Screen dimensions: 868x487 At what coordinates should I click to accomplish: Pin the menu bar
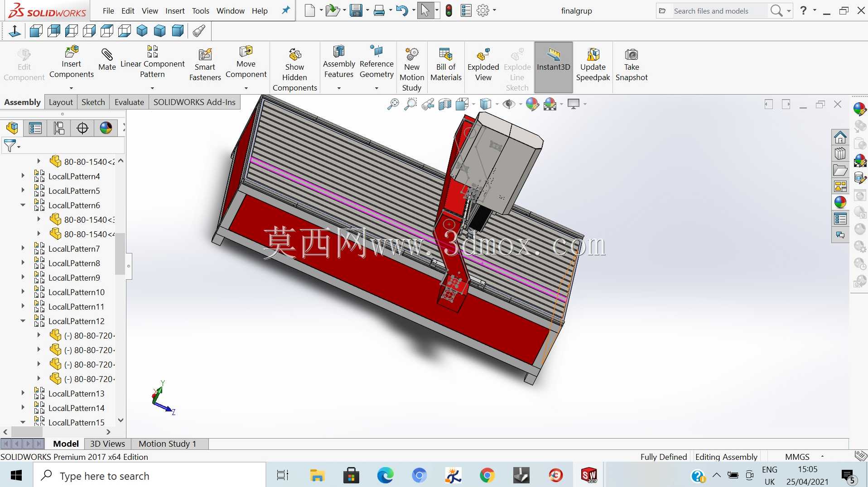pos(285,10)
